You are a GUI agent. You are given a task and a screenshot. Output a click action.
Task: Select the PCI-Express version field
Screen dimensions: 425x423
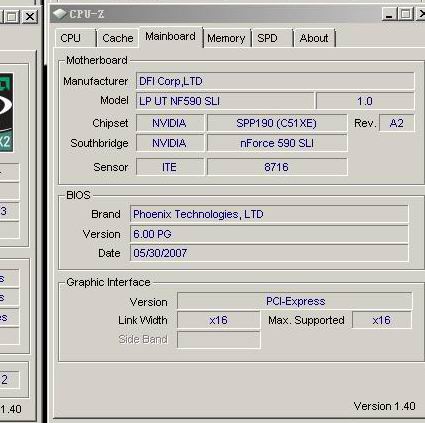click(295, 301)
